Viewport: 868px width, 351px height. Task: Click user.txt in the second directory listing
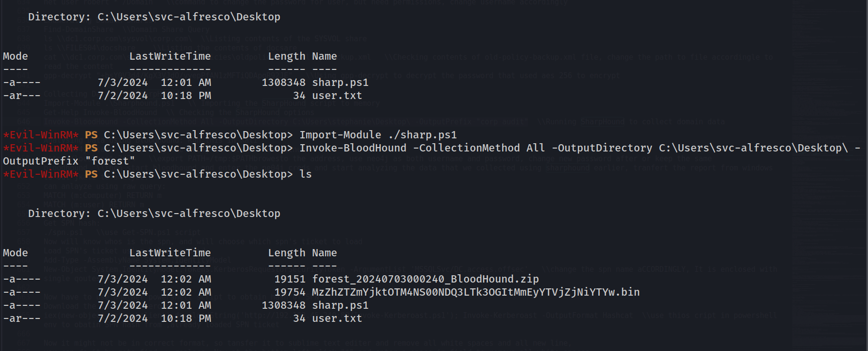[x=337, y=318]
